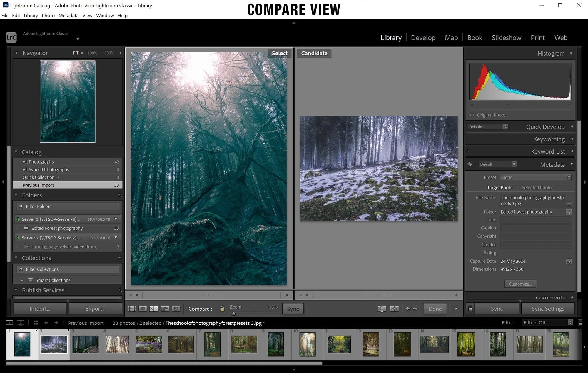This screenshot has width=588, height=373.
Task: Click the Swap select and candidate icon
Action: point(382,309)
